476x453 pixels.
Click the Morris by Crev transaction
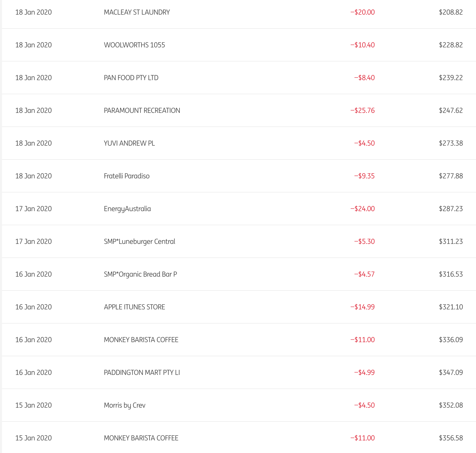tap(125, 405)
